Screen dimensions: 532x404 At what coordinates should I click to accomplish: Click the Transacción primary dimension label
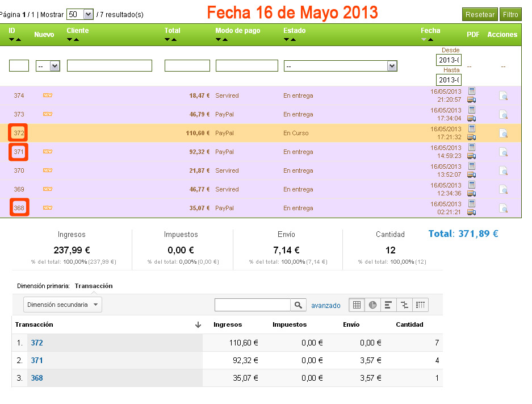[x=94, y=286]
